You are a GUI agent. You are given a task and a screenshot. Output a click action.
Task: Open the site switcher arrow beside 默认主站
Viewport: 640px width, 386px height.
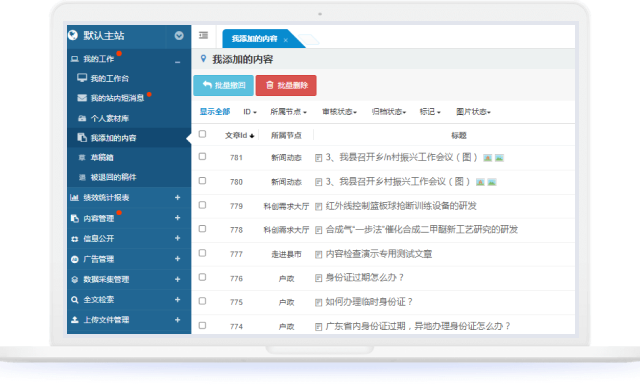tap(179, 35)
